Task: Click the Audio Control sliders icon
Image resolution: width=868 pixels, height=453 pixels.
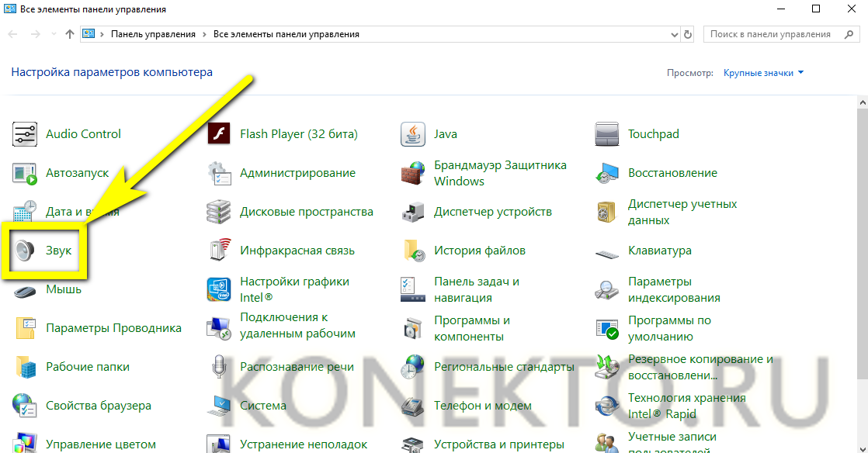Action: [x=26, y=134]
